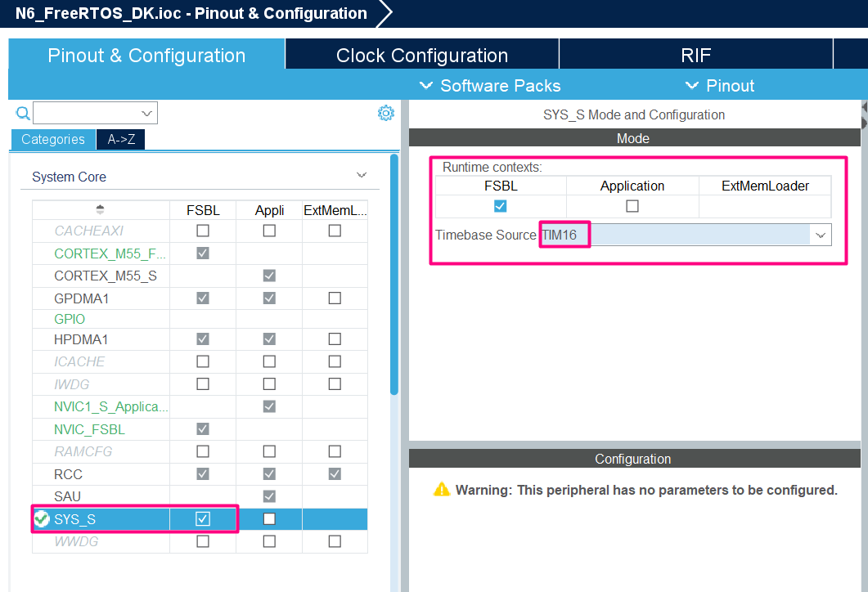Uncheck the Appli checkbox for SAU
The height and width of the screenshot is (592, 868).
(x=269, y=496)
